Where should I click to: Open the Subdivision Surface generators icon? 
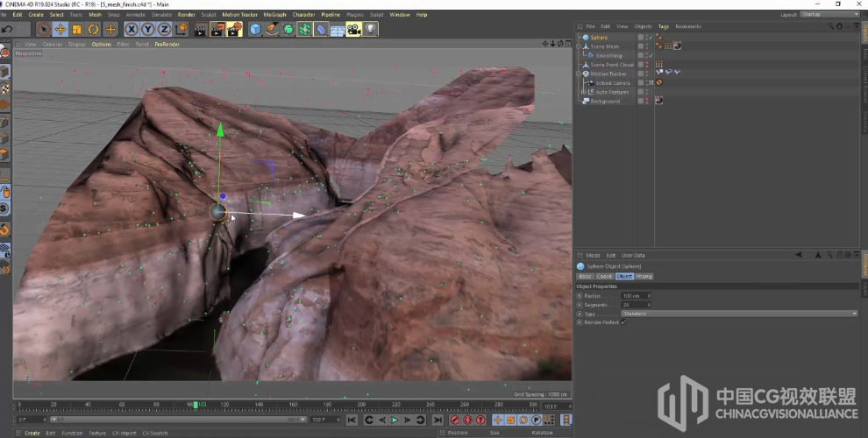coord(288,29)
